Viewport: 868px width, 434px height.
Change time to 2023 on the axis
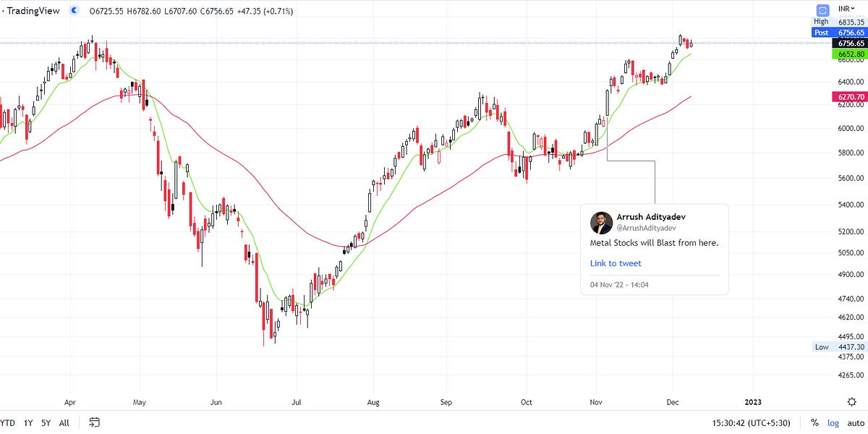pos(754,402)
